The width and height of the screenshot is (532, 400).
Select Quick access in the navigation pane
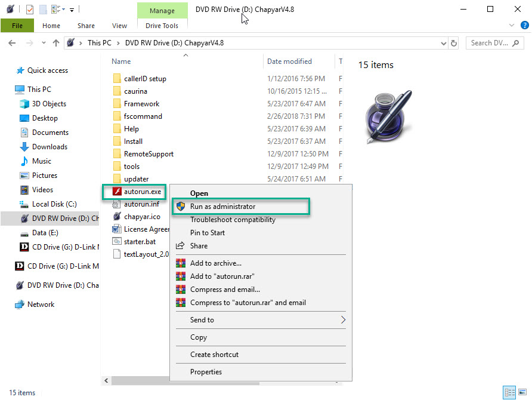48,70
